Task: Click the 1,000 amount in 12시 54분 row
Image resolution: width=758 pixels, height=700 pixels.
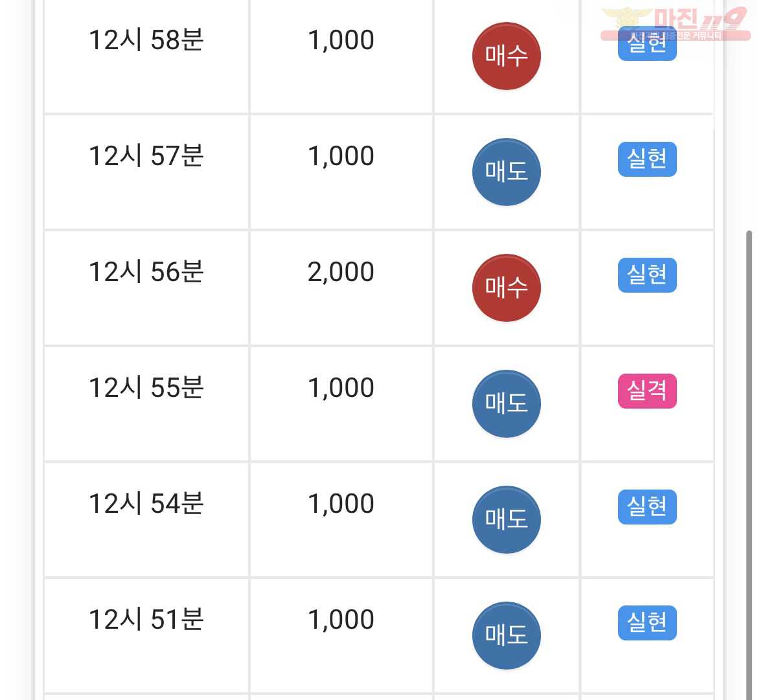Action: (341, 504)
